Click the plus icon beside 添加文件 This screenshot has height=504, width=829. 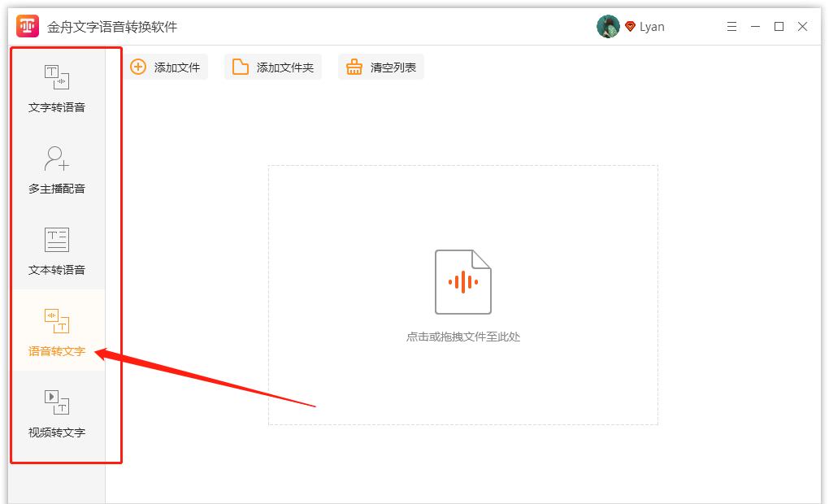[x=138, y=67]
